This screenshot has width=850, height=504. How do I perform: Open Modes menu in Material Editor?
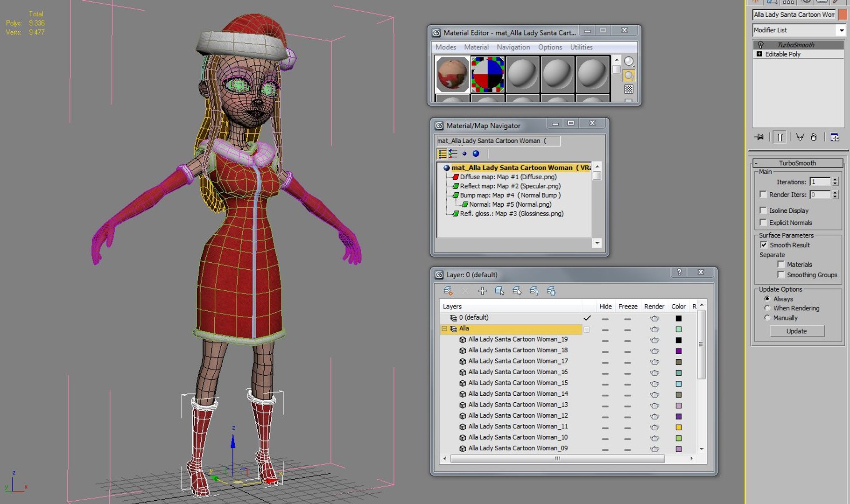(446, 47)
